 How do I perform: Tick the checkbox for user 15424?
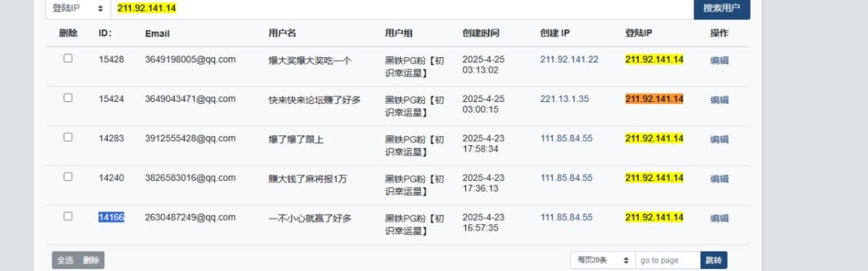[68, 98]
